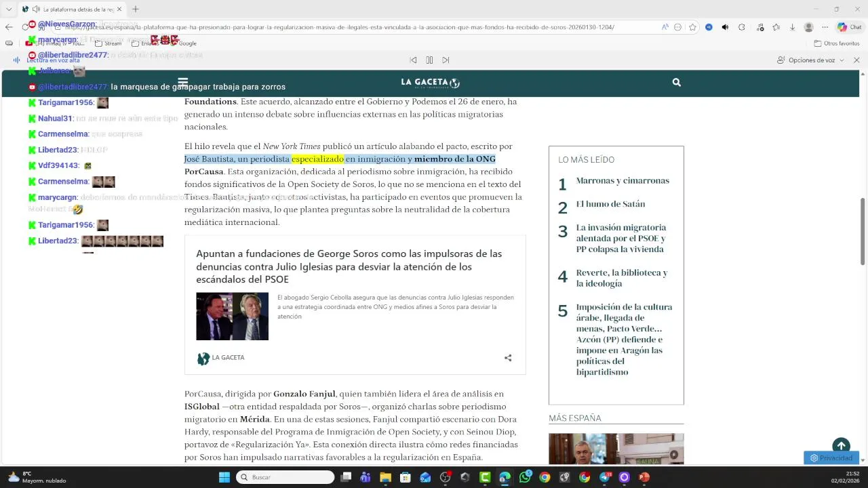This screenshot has height=488, width=868.
Task: Click the blue round extension icon
Action: 709,27
